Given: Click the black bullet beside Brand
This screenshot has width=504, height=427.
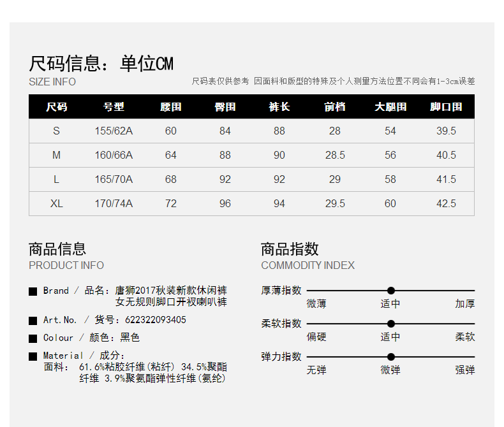Looking at the screenshot, I should click(33, 291).
